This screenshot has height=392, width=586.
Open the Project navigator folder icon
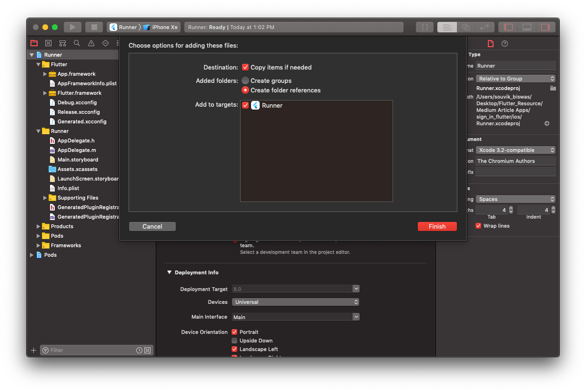(34, 43)
